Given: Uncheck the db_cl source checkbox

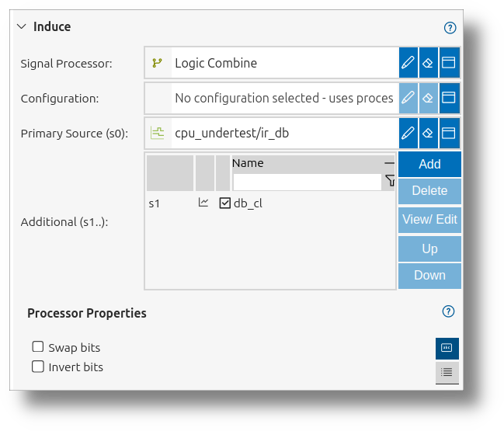Looking at the screenshot, I should click(x=224, y=203).
